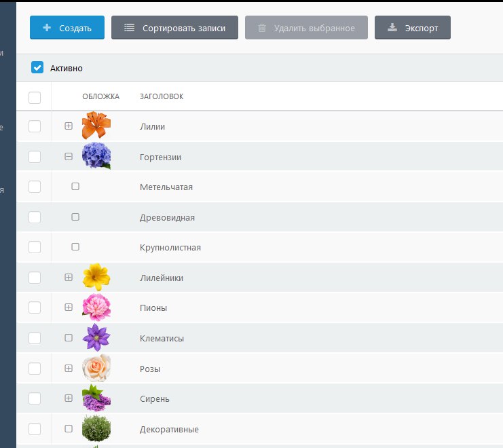The width and height of the screenshot is (503, 448).
Task: Select the Древовидная row checkbox
Action: coord(35,217)
